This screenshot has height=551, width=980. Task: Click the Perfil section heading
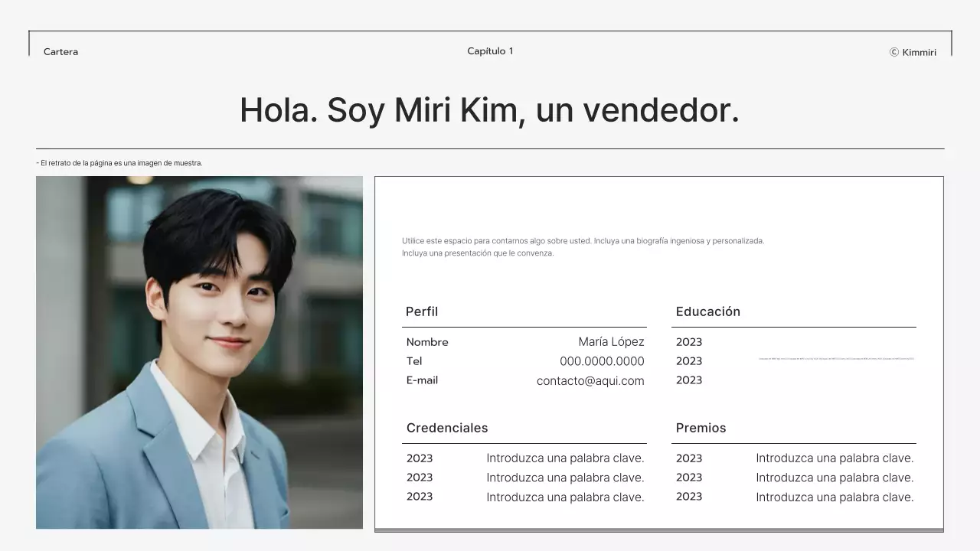(422, 311)
